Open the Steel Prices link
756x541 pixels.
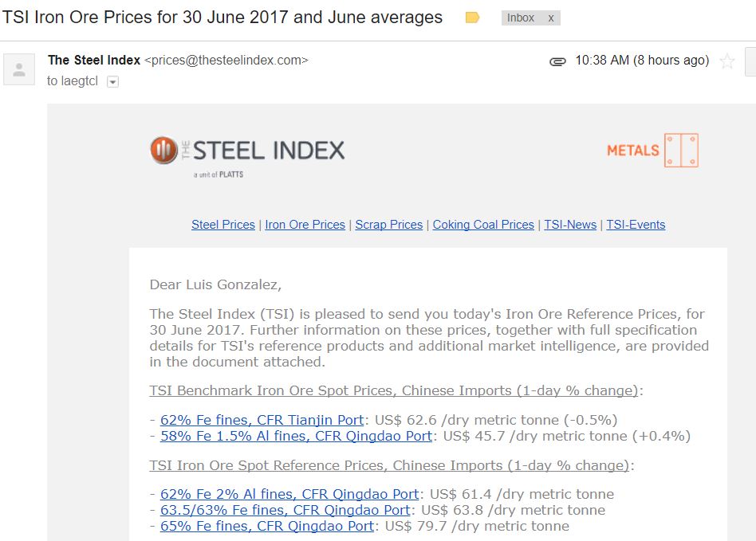(223, 225)
